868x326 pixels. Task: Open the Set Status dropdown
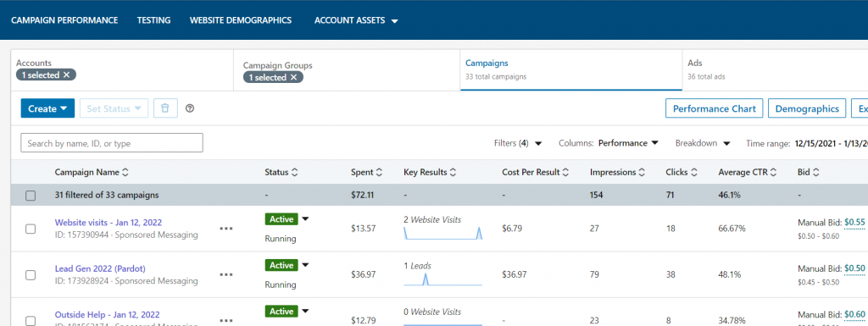click(x=114, y=108)
